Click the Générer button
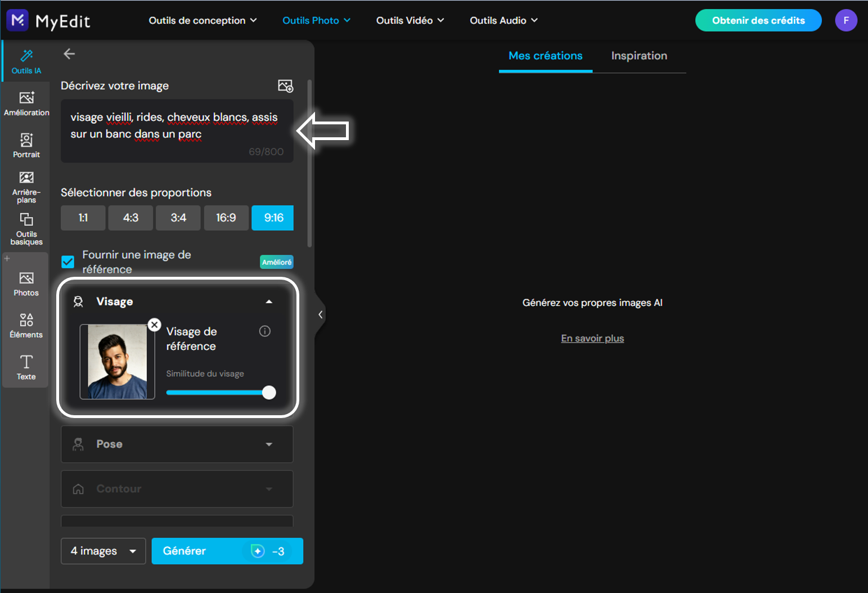The height and width of the screenshot is (593, 868). click(x=227, y=551)
